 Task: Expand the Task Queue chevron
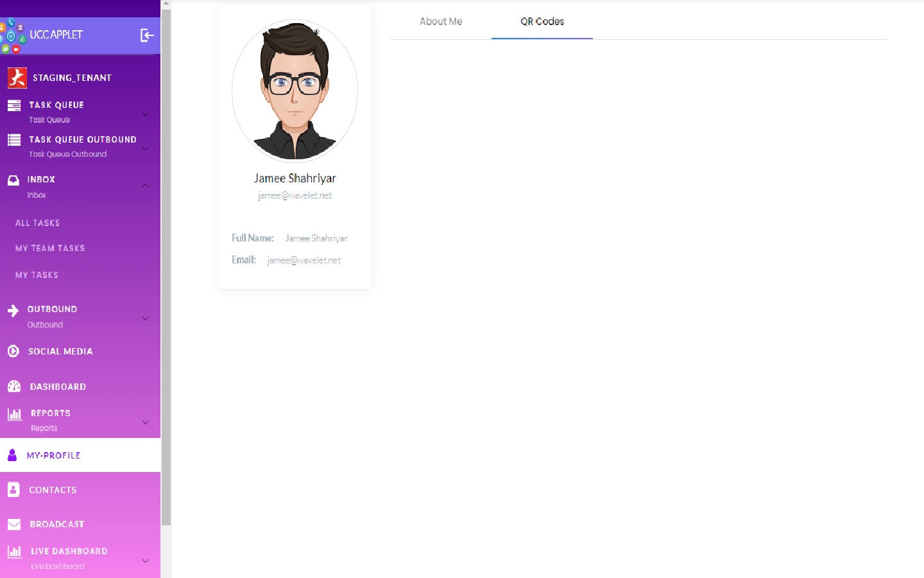click(145, 114)
